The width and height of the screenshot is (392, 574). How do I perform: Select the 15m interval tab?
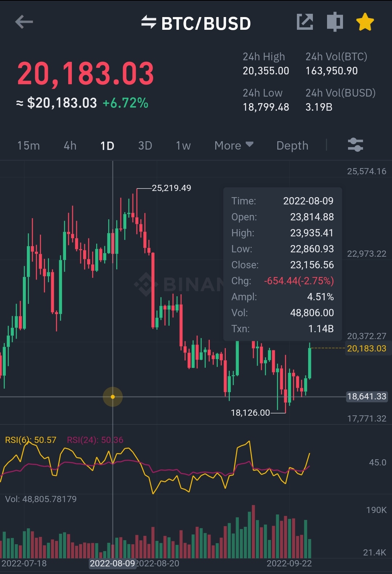pyautogui.click(x=29, y=146)
